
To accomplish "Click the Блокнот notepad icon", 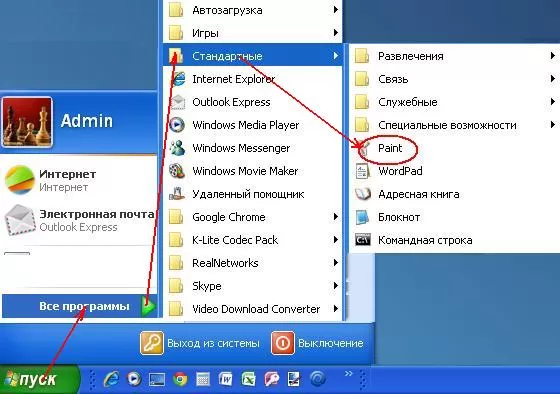I will [362, 217].
